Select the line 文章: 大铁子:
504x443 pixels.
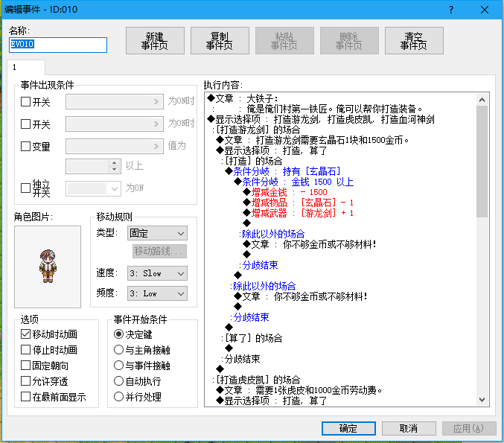point(243,98)
